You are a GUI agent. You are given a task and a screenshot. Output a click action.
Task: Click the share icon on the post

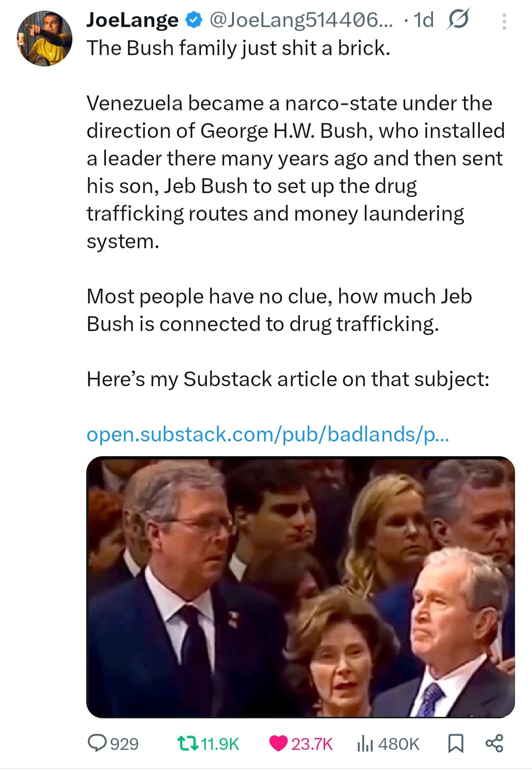[494, 743]
